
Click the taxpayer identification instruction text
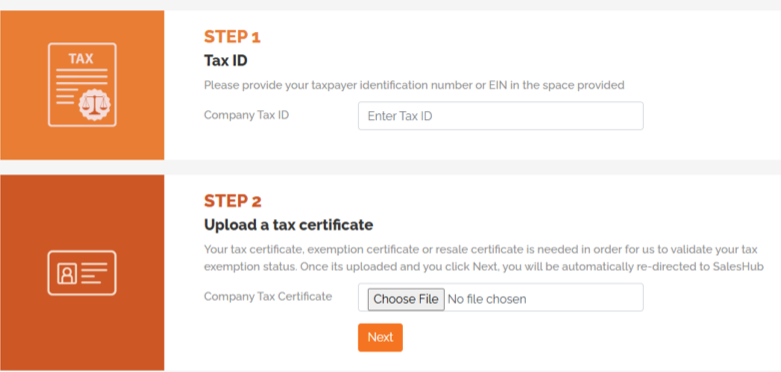414,85
